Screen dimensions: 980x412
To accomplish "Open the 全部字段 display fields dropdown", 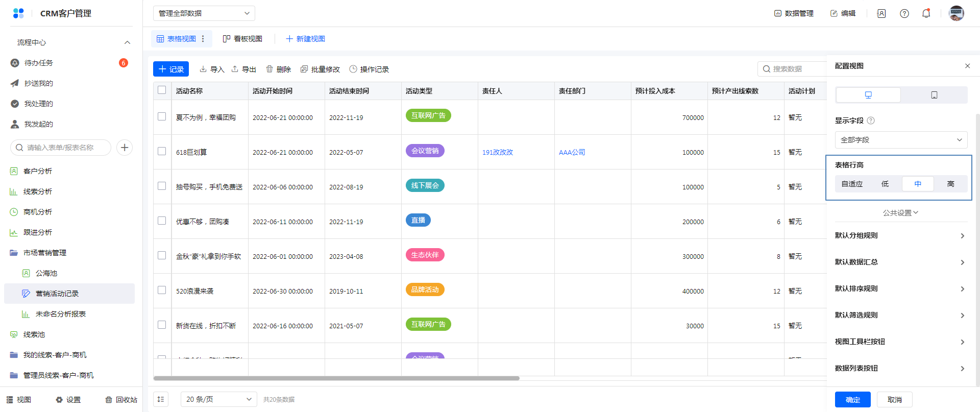I will 901,140.
